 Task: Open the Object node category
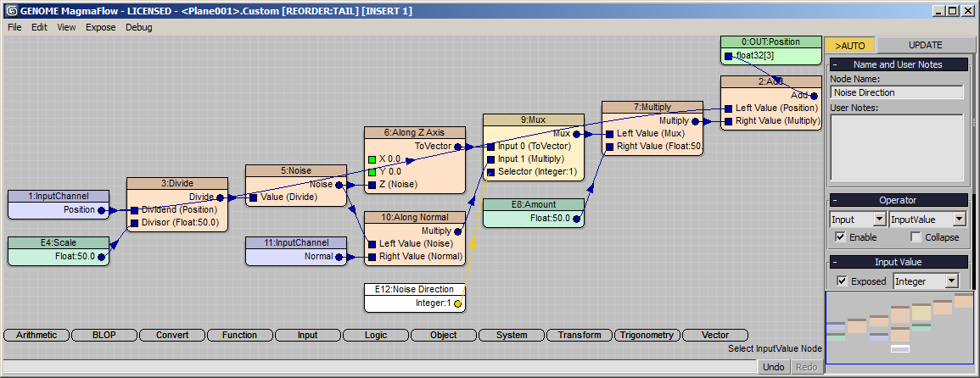[x=443, y=335]
